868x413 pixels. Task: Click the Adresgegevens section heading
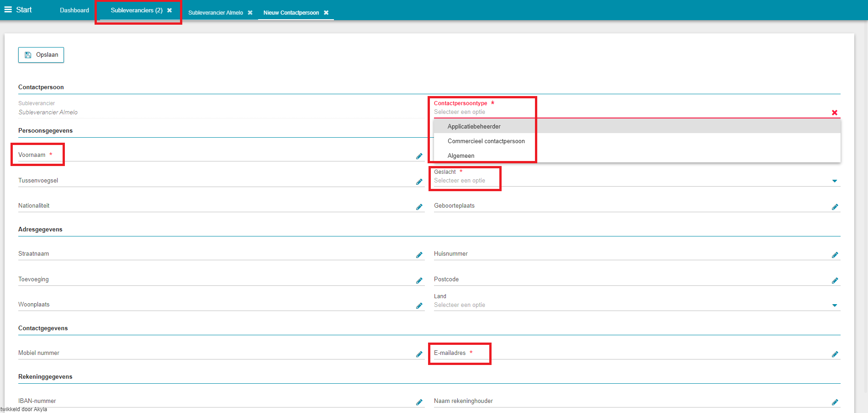(40, 230)
